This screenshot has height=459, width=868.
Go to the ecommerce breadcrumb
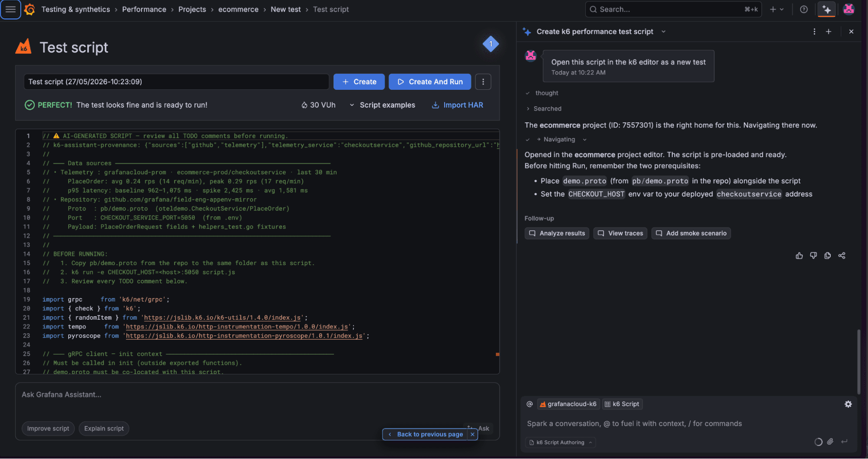(x=238, y=9)
